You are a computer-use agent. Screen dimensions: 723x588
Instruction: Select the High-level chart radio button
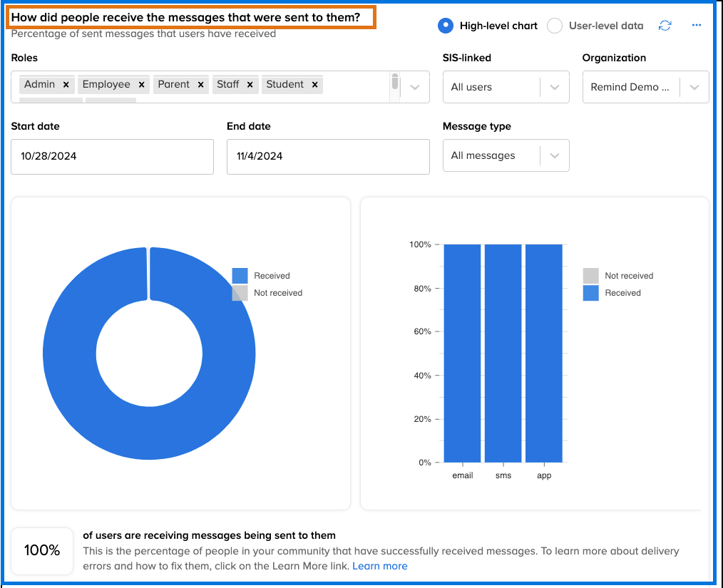tap(446, 26)
